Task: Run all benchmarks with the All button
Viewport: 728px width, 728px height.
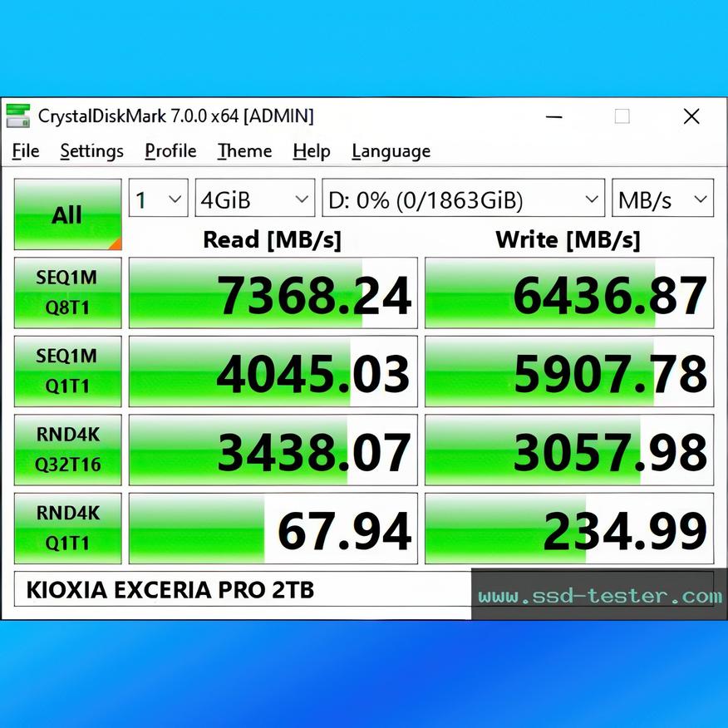Action: (x=68, y=214)
